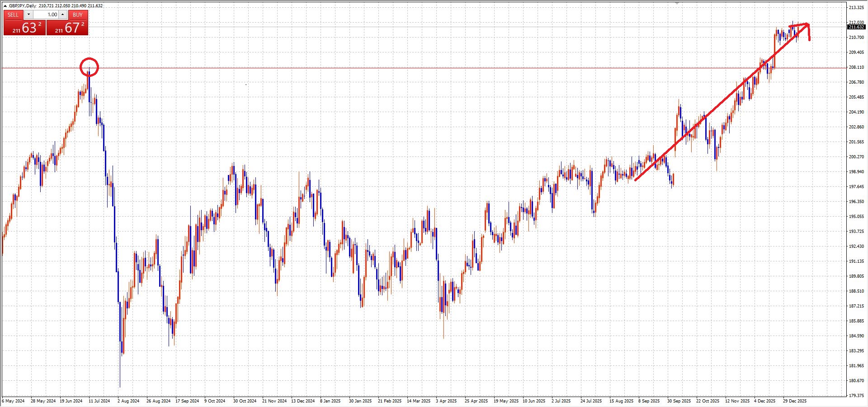Click the BUY button

[x=77, y=15]
